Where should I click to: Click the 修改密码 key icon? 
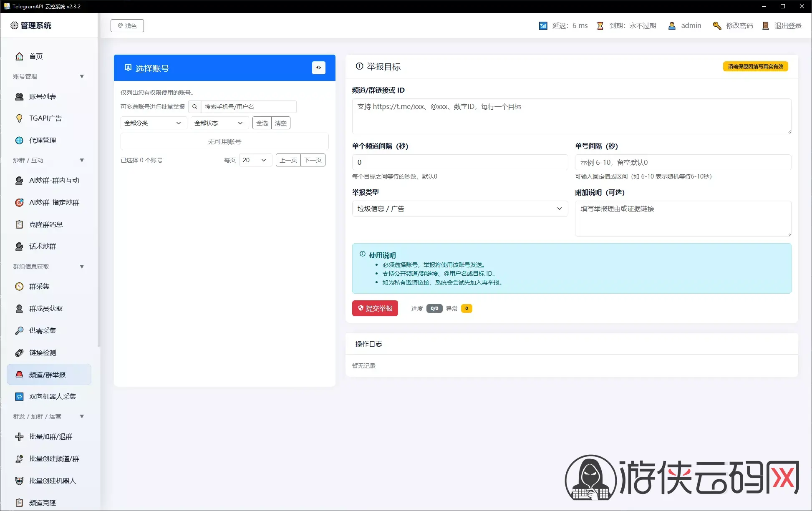pos(717,26)
